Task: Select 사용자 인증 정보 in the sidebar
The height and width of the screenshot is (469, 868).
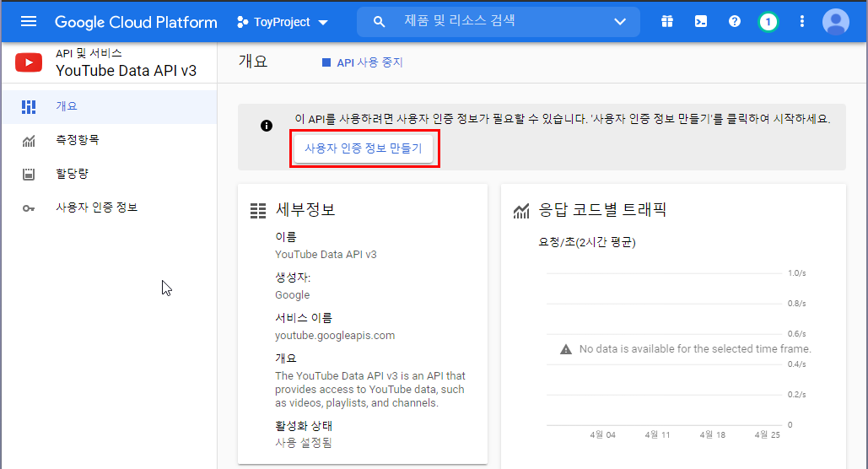Action: click(109, 208)
